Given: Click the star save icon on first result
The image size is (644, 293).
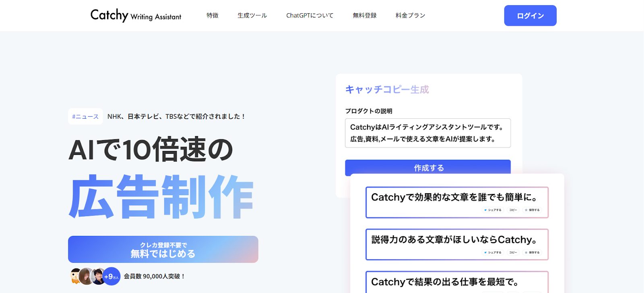Looking at the screenshot, I should 526,210.
